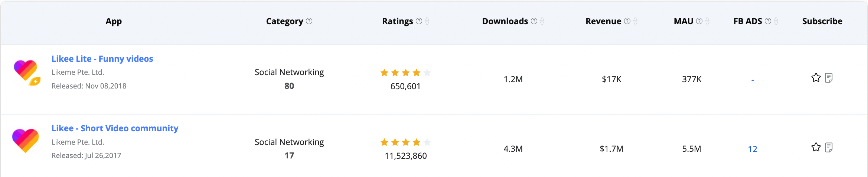Star Likee Lite to subscribe
The width and height of the screenshot is (868, 177).
point(816,78)
